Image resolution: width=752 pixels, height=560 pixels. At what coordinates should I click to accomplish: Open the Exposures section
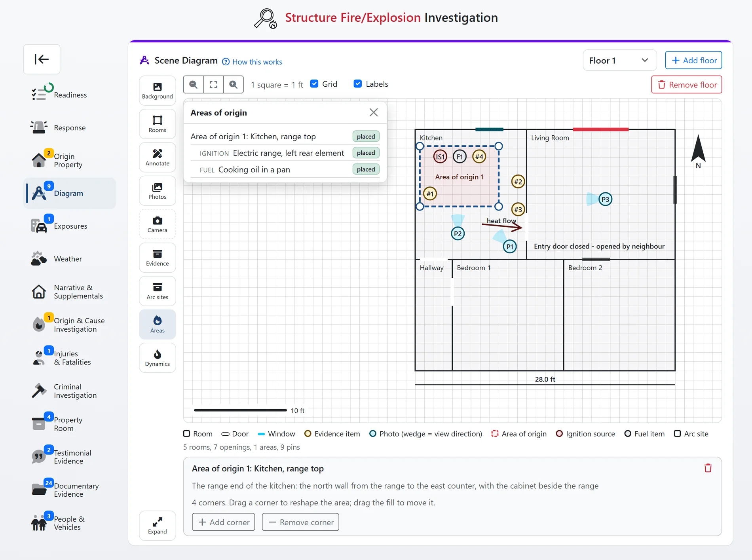pyautogui.click(x=70, y=226)
